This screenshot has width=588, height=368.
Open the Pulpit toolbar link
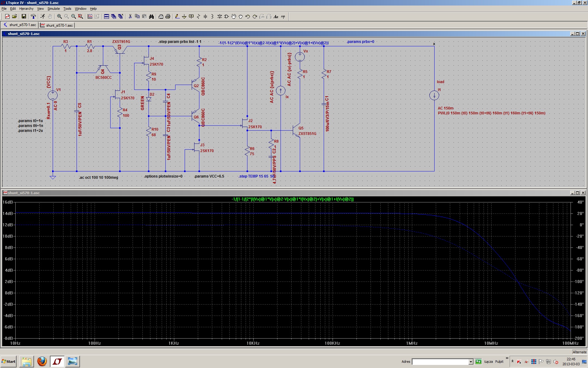499,362
